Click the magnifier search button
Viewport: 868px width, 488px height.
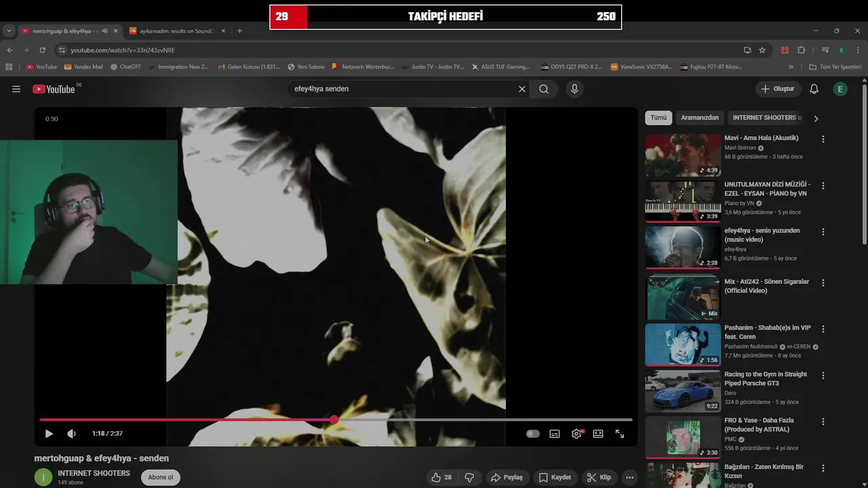tap(544, 89)
